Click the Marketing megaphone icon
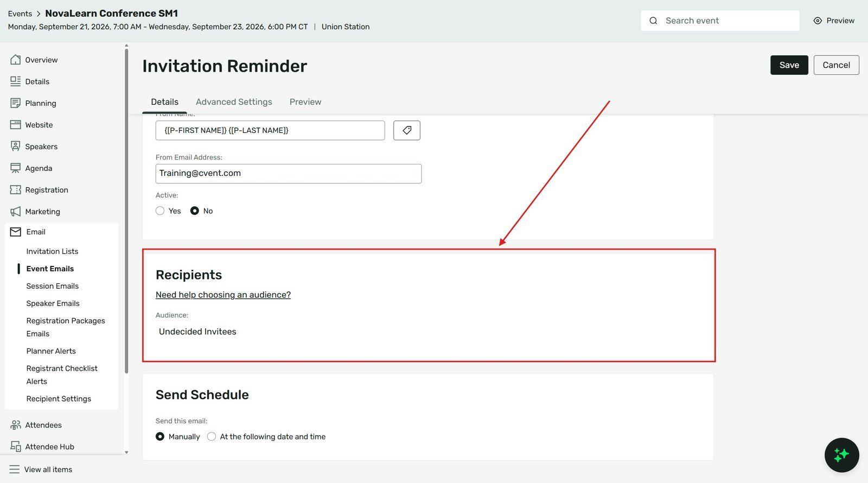 [15, 212]
